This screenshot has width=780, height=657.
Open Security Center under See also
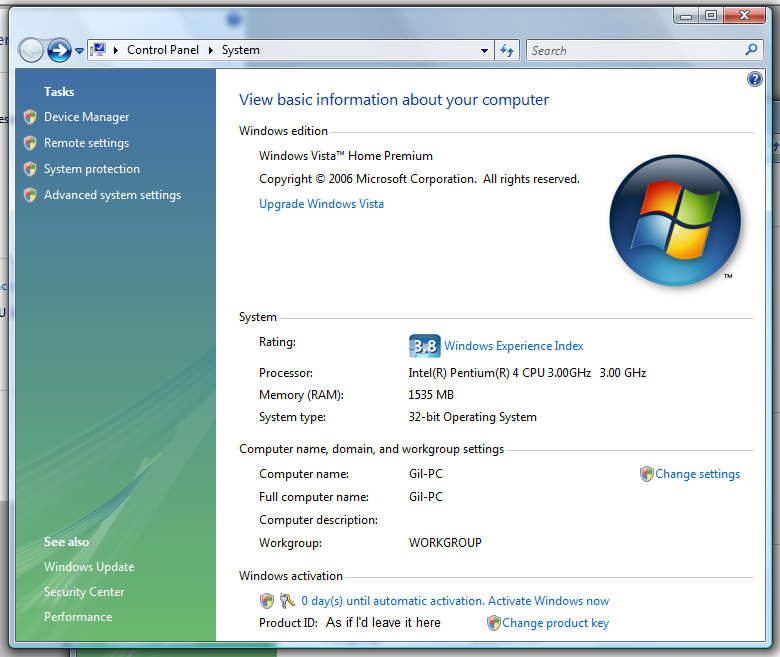[x=84, y=592]
